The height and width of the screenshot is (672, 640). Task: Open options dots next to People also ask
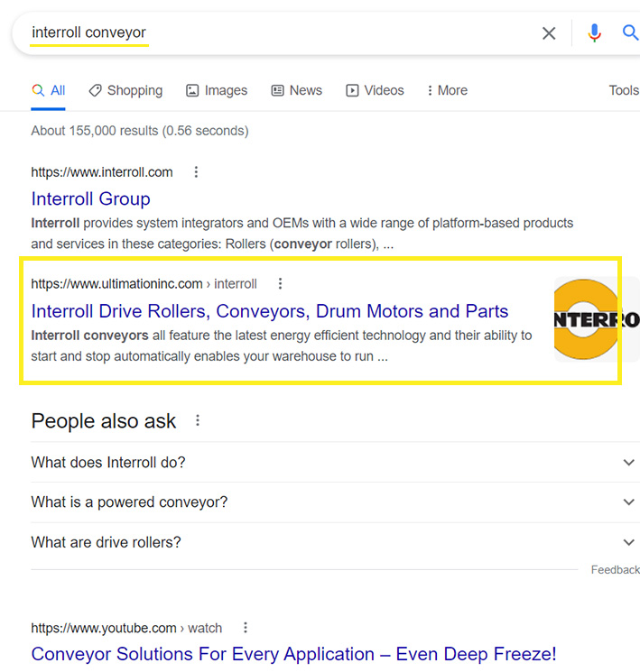(x=198, y=420)
